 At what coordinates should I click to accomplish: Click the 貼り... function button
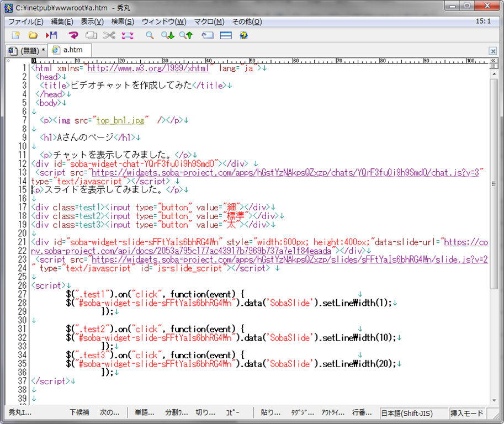[270, 412]
